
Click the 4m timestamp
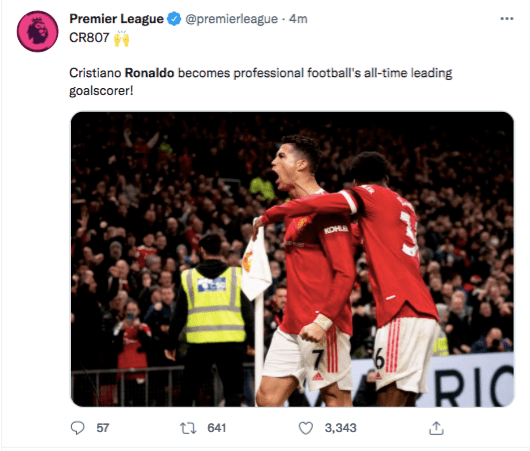(298, 19)
